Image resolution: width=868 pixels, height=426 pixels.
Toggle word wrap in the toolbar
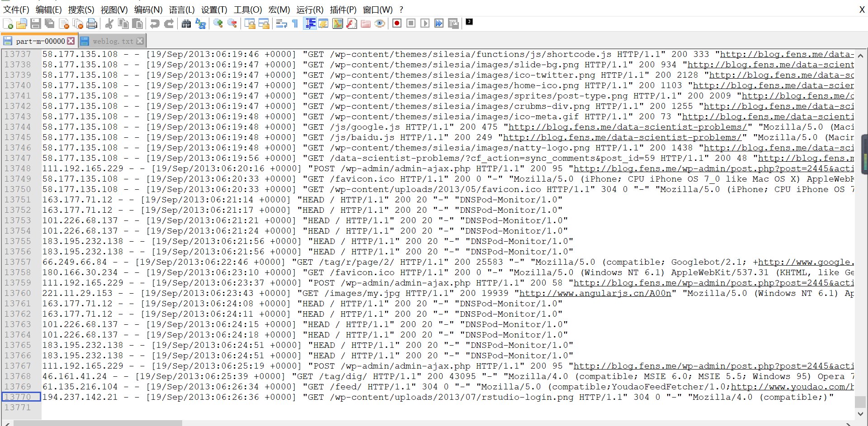(281, 23)
